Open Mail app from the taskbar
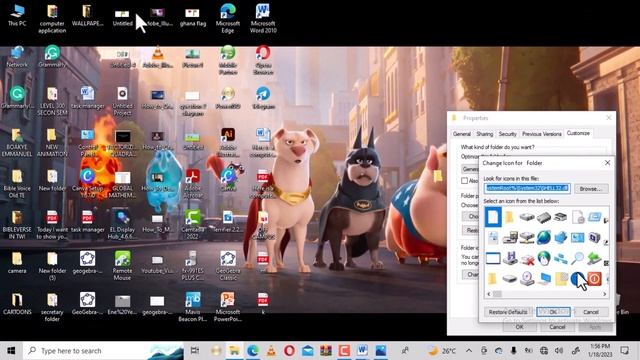 pos(308,351)
